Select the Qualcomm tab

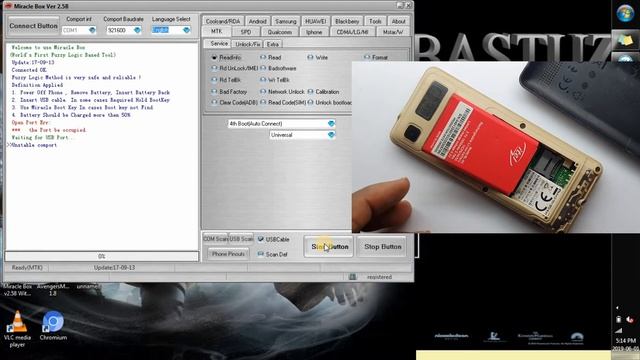[280, 32]
